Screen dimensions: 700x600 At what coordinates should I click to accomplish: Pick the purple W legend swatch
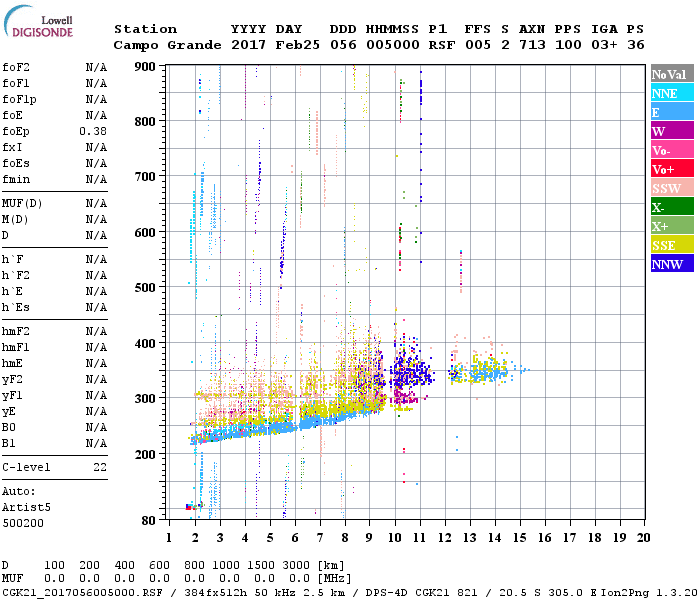(671, 131)
